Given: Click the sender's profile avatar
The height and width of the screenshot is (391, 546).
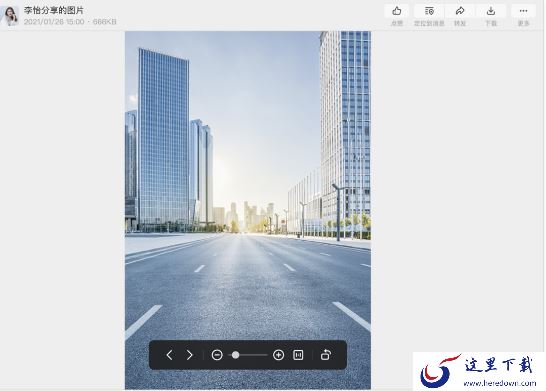Looking at the screenshot, I should (10, 16).
